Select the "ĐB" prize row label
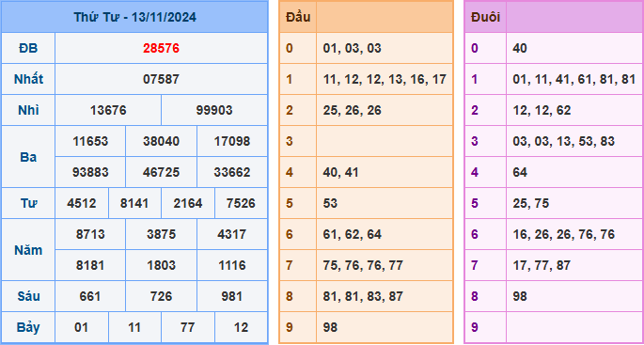644x345 pixels. coord(28,49)
